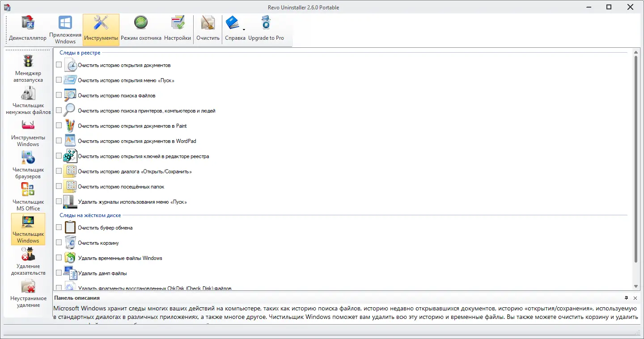Viewport: 644px width, 339px height.
Task: Check Удалить временные файлы Windows checkbox
Action: pos(59,258)
